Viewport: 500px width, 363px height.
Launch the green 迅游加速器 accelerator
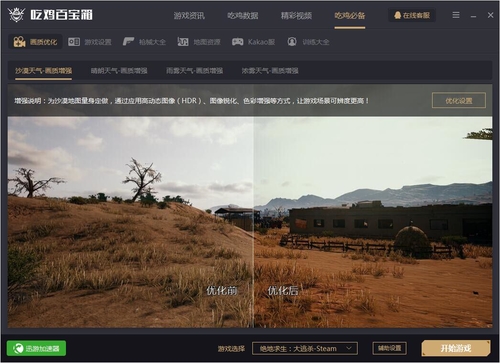click(x=36, y=348)
